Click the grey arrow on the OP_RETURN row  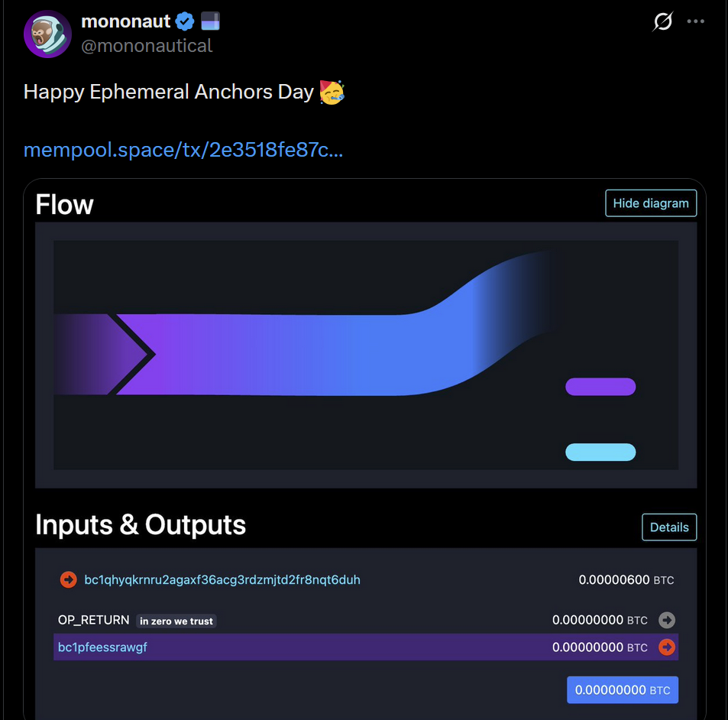click(667, 620)
